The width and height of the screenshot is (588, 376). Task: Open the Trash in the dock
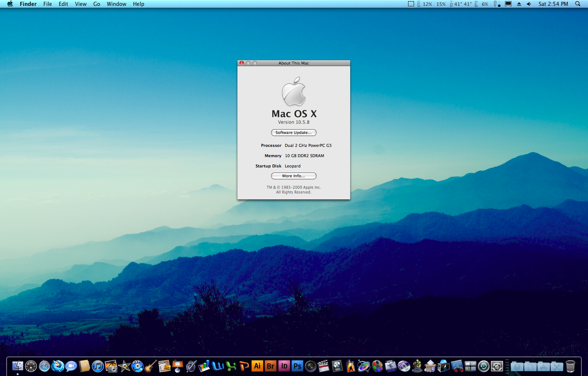click(x=570, y=366)
